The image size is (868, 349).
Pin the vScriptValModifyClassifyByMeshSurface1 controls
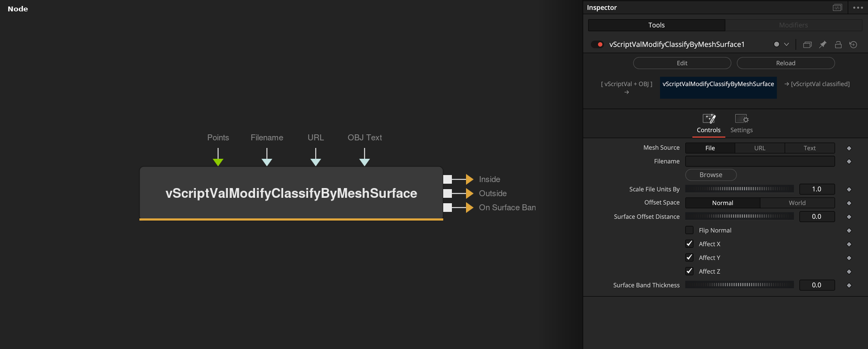pyautogui.click(x=822, y=44)
